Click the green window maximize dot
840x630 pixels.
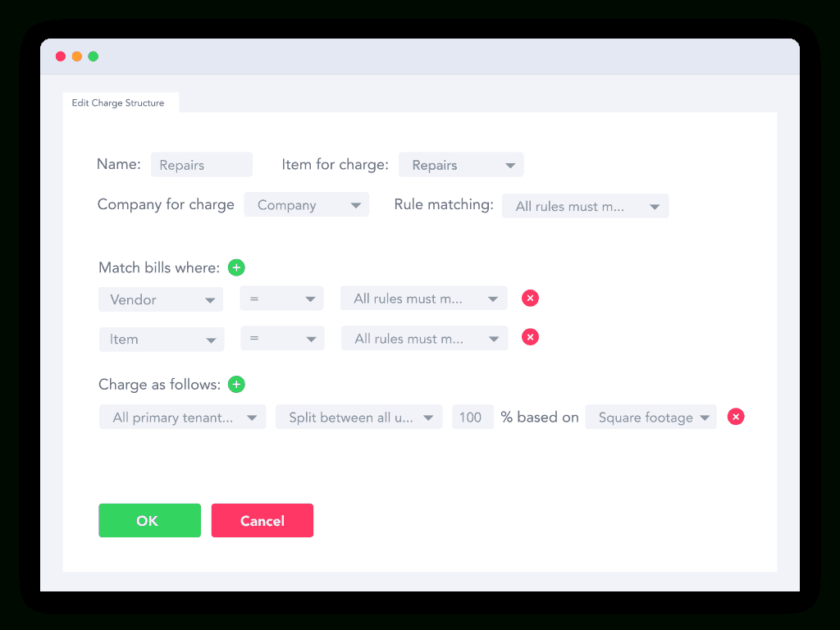94,57
